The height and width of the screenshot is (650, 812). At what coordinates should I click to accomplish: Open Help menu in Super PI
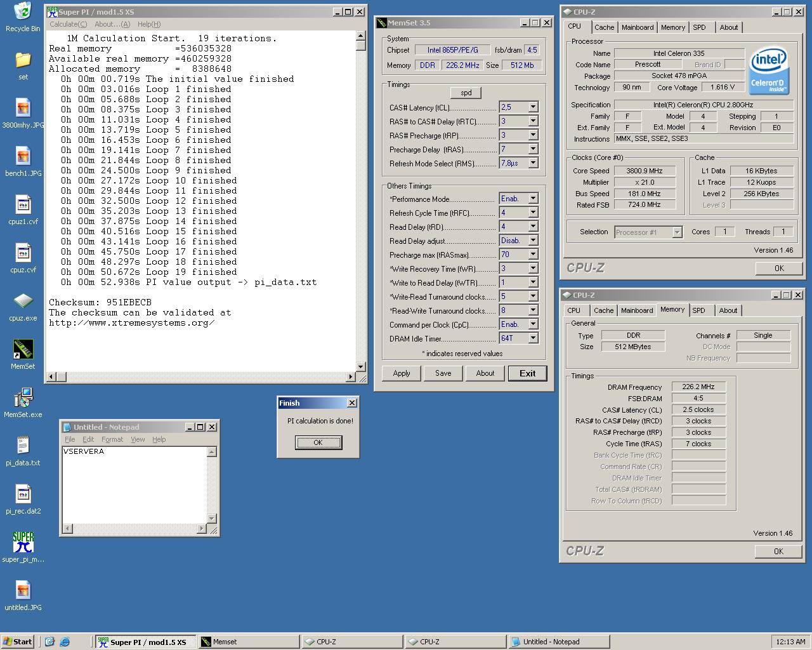(x=149, y=24)
